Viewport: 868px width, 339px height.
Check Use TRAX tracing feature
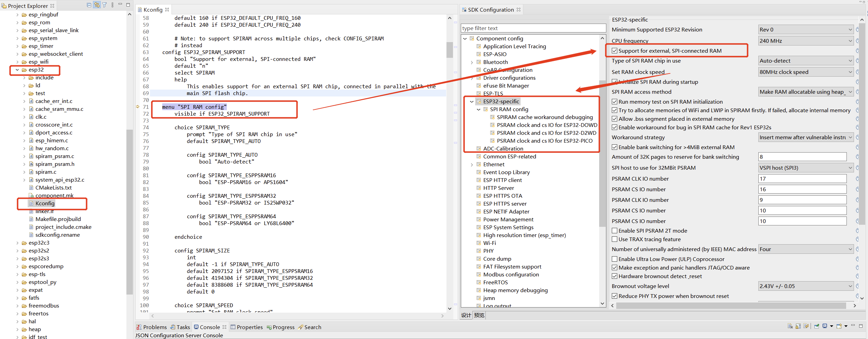pos(615,239)
